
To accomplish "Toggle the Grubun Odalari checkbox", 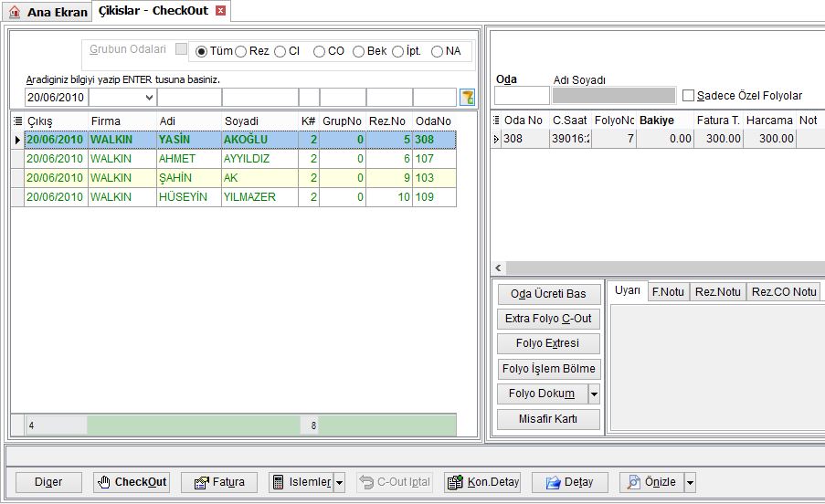I will 182,49.
